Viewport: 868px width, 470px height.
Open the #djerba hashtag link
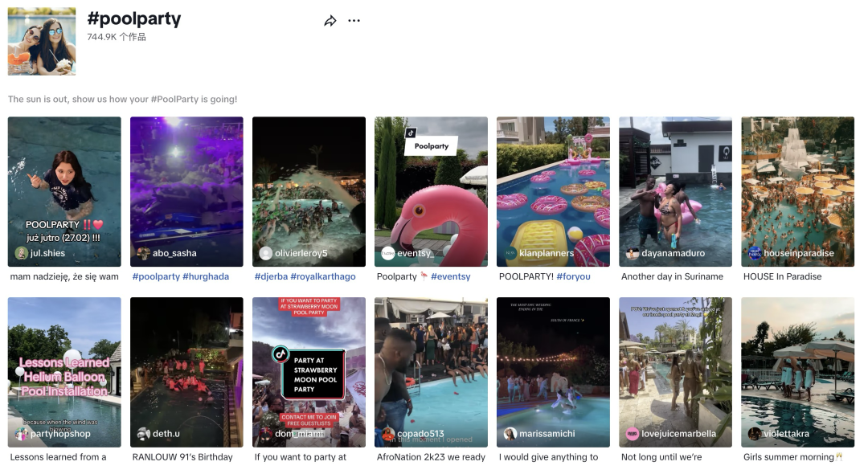268,276
